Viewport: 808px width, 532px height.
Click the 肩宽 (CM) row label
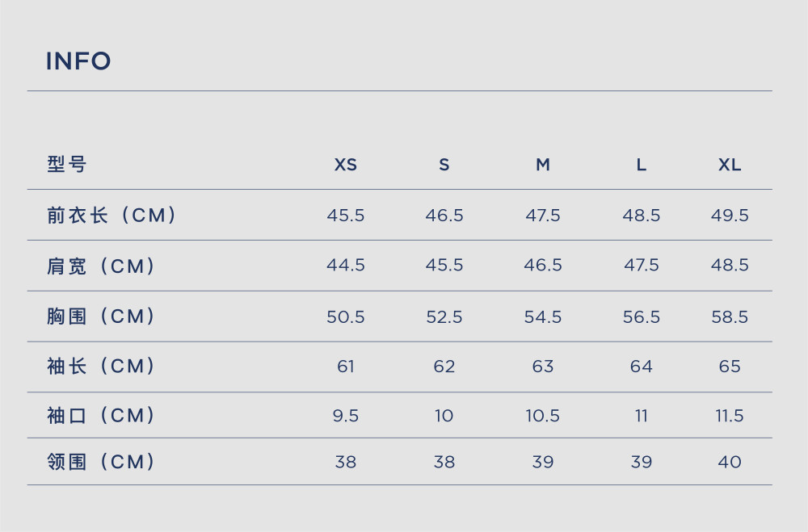(x=101, y=266)
